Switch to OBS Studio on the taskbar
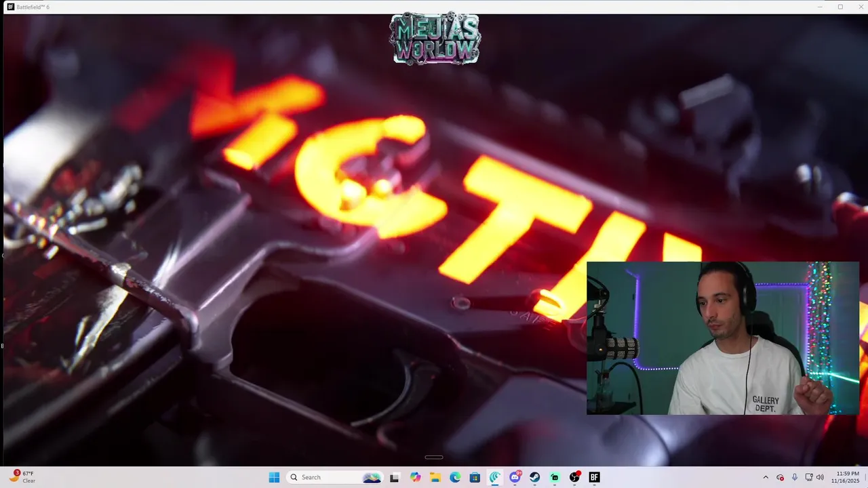This screenshot has width=868, height=488. 575,477
